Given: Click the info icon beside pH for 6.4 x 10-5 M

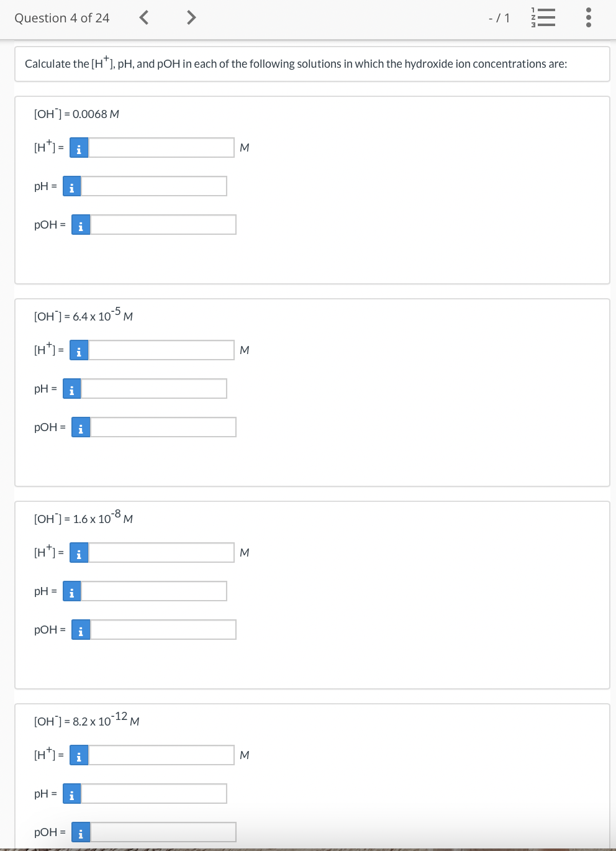Looking at the screenshot, I should pos(71,389).
